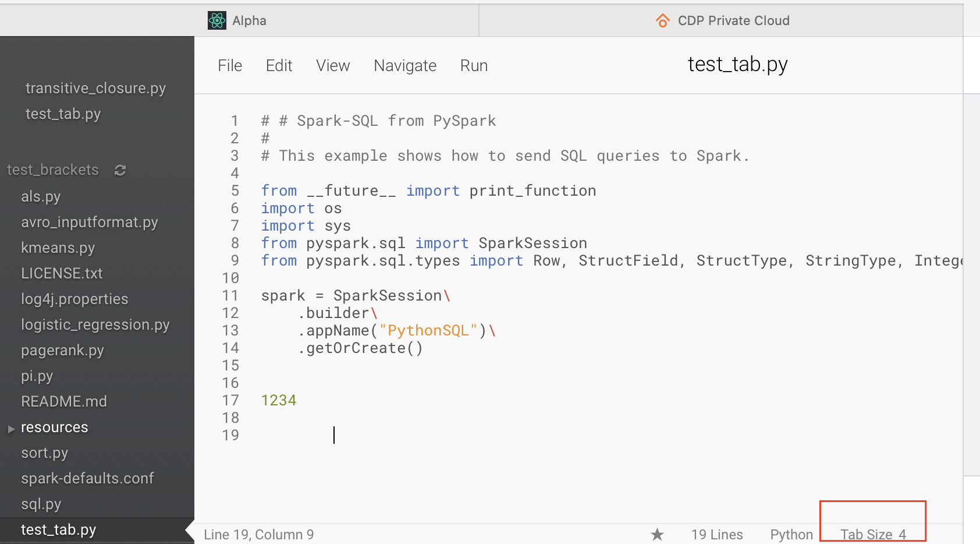The image size is (980, 544).
Task: Refresh the test_brackets project listing
Action: click(119, 169)
